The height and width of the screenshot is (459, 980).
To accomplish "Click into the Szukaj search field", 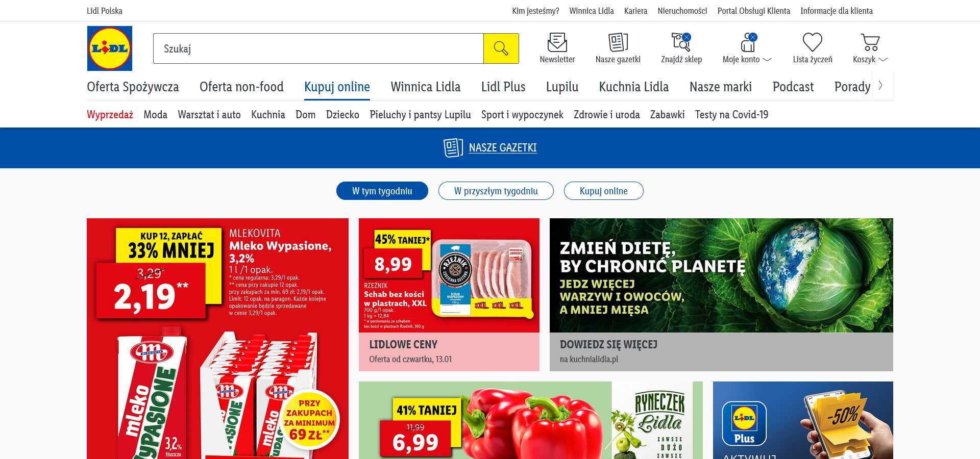I will pos(318,48).
